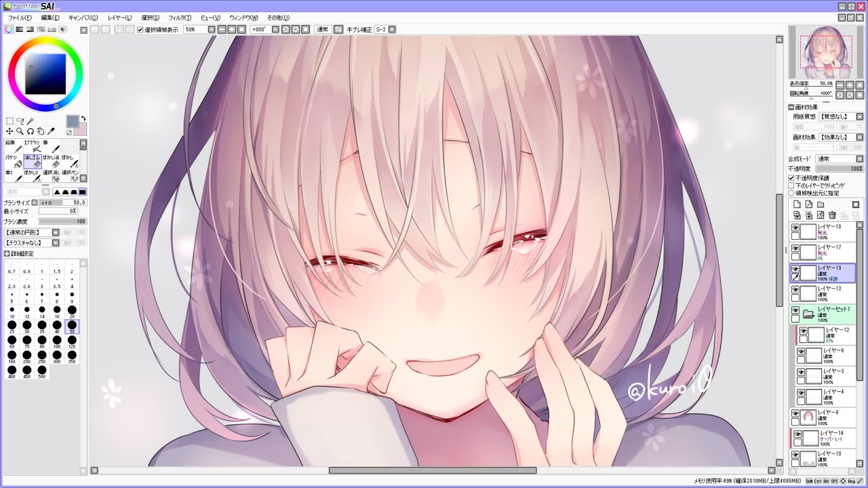Flip the canvas view horizontally in toolbar

337,29
